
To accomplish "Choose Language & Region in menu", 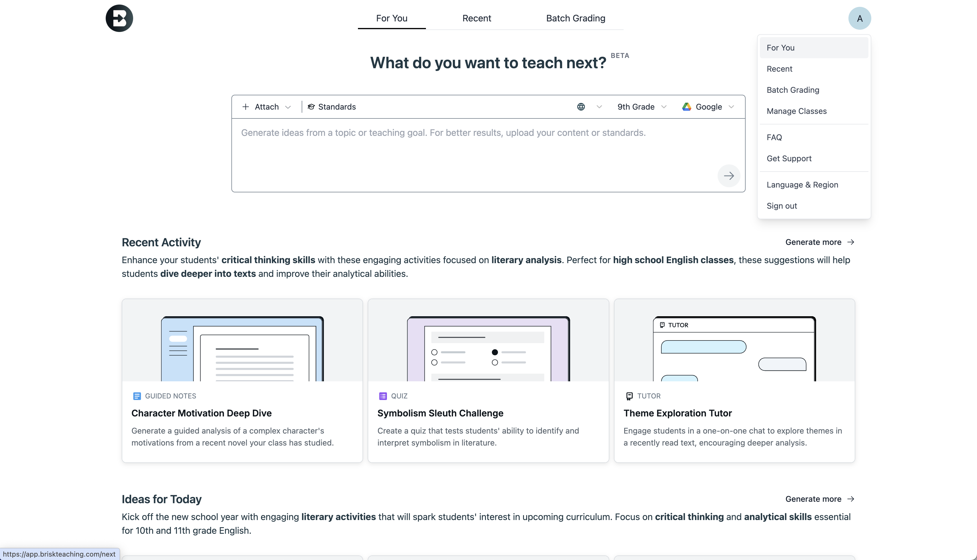I will [x=802, y=185].
